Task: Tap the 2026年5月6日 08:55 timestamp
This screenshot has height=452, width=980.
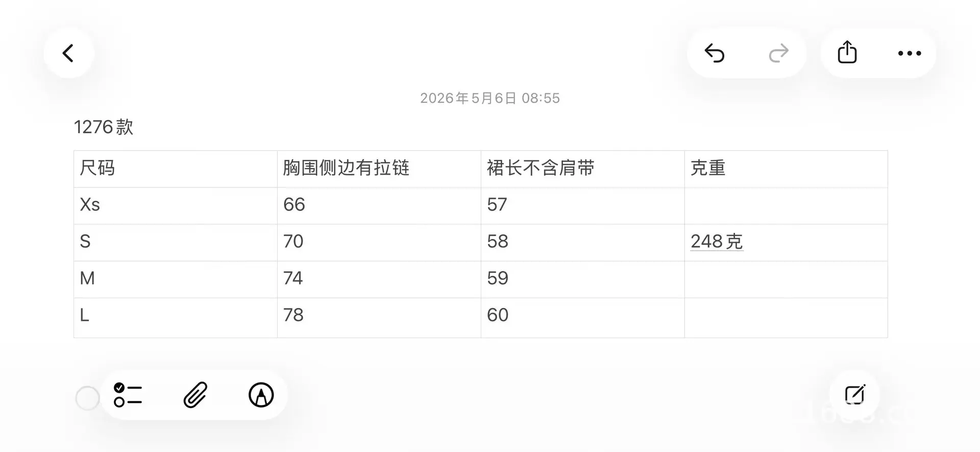Action: (490, 98)
